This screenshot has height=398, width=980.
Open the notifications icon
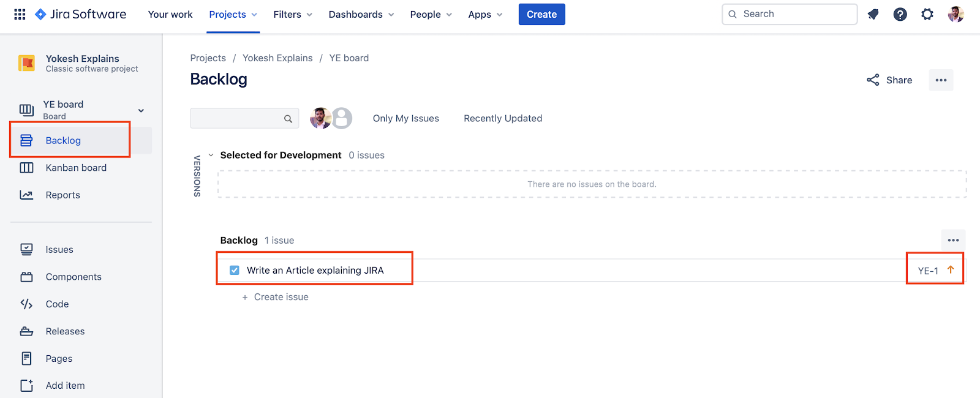pos(873,14)
